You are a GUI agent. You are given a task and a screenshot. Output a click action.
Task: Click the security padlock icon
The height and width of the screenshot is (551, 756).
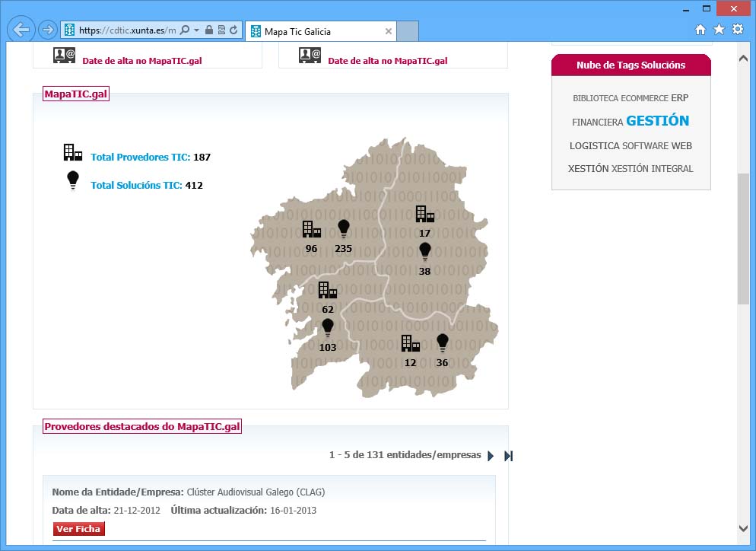click(208, 30)
